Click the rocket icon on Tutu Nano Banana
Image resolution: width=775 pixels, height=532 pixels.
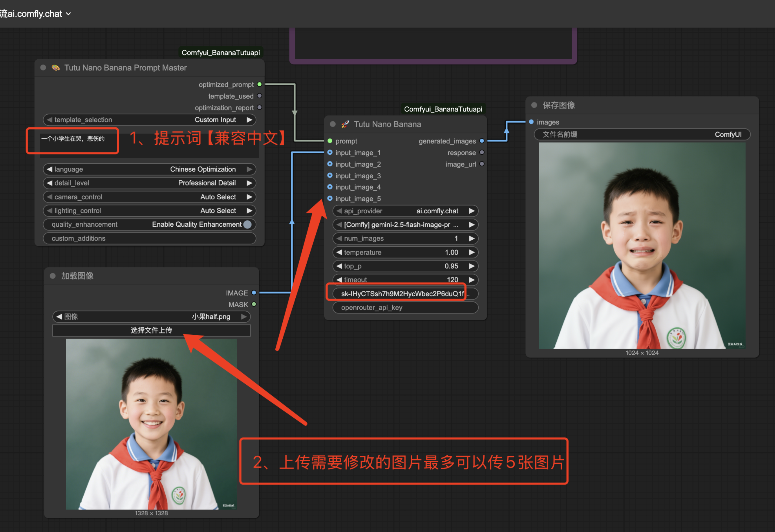click(x=345, y=124)
